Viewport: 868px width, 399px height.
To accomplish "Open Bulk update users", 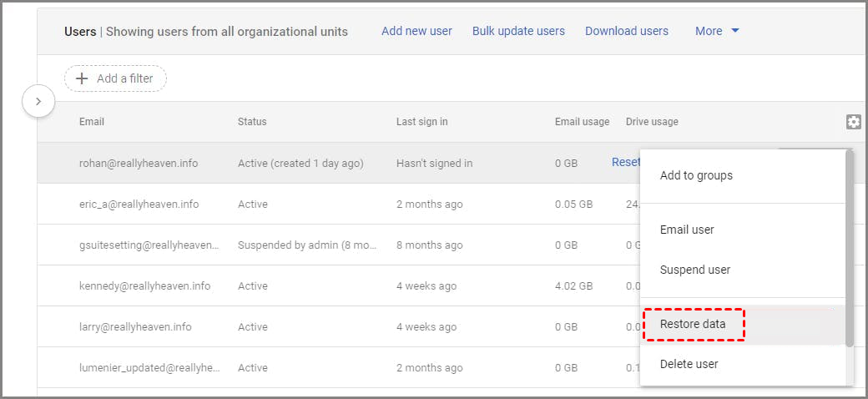I will [x=518, y=31].
